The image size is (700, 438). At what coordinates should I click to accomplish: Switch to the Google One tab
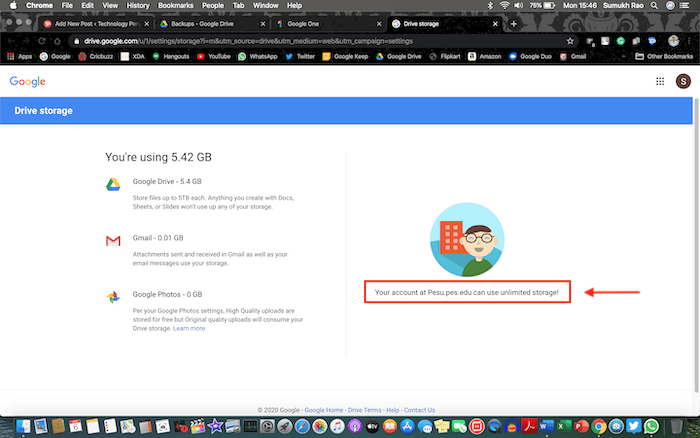coord(329,24)
